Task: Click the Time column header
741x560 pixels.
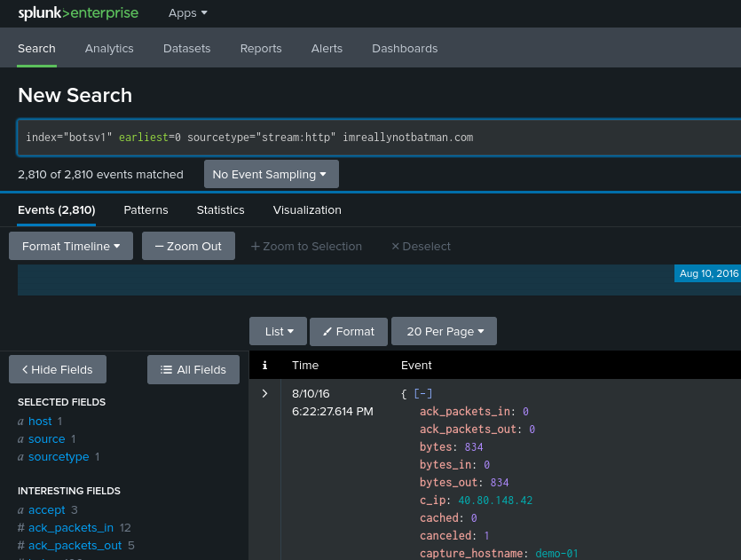Action: (305, 365)
